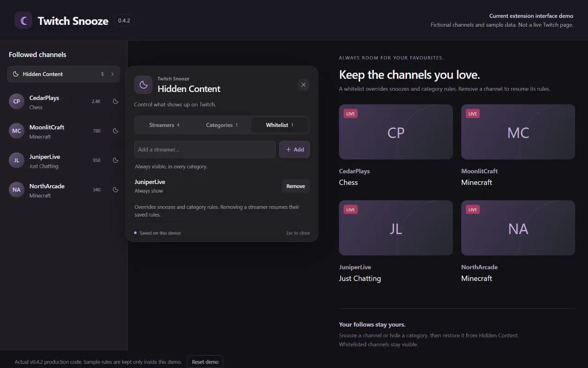The height and width of the screenshot is (368, 588).
Task: Switch to the Streamers tab
Action: click(x=164, y=125)
